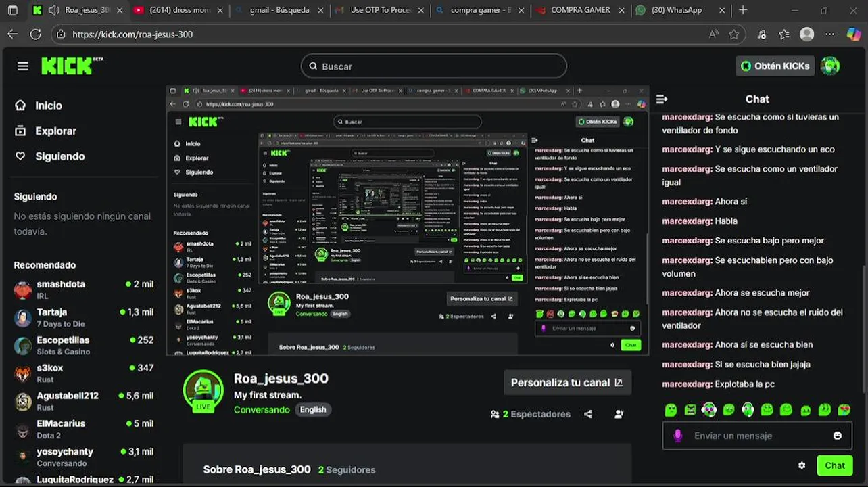Click the follow user icon beside share

pyautogui.click(x=619, y=414)
